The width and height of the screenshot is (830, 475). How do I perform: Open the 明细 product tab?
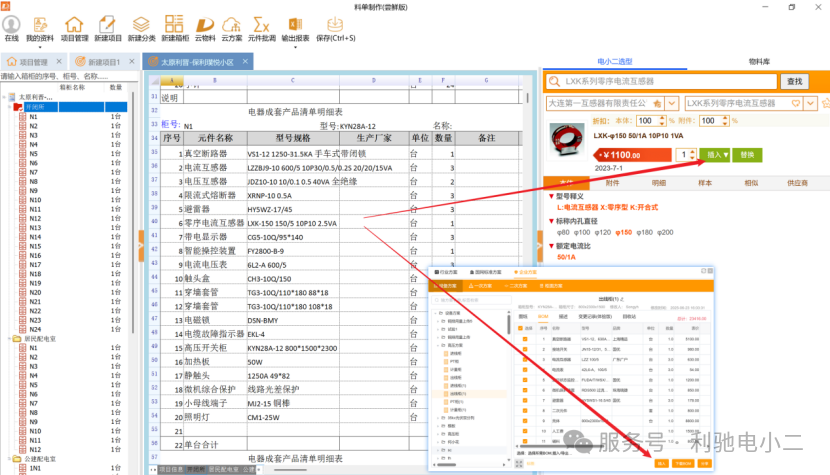coord(658,183)
